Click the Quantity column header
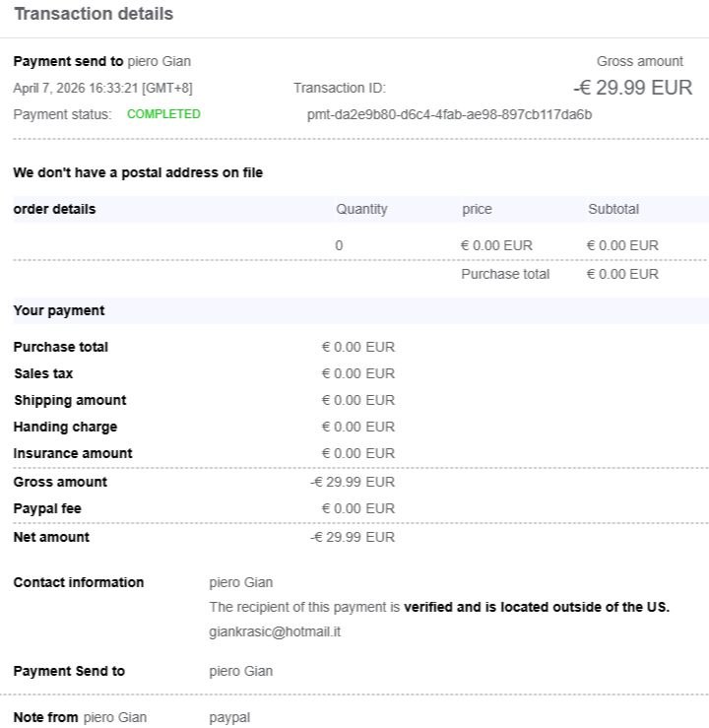The width and height of the screenshot is (709, 728). (x=361, y=209)
